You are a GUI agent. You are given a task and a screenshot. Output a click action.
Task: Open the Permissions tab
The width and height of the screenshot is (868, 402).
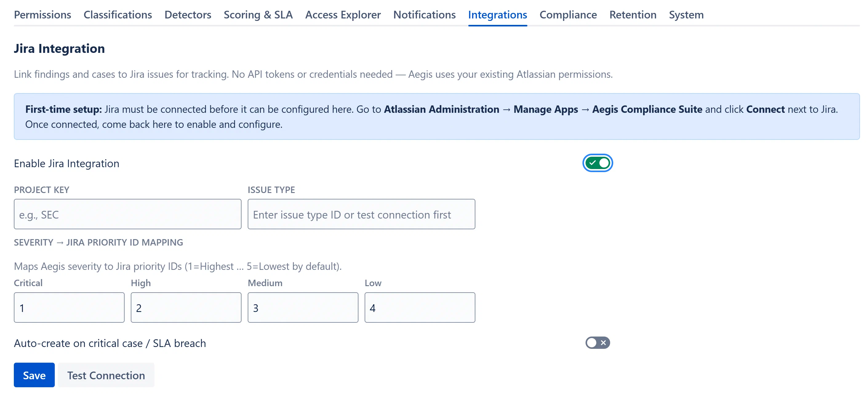click(42, 14)
